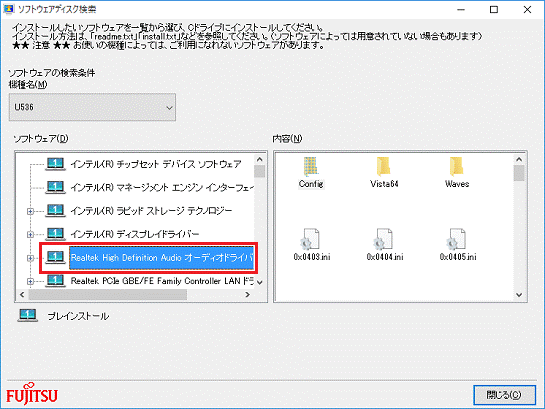Click the ソフトウェア(D) list label
The width and height of the screenshot is (545, 409).
pyautogui.click(x=41, y=139)
